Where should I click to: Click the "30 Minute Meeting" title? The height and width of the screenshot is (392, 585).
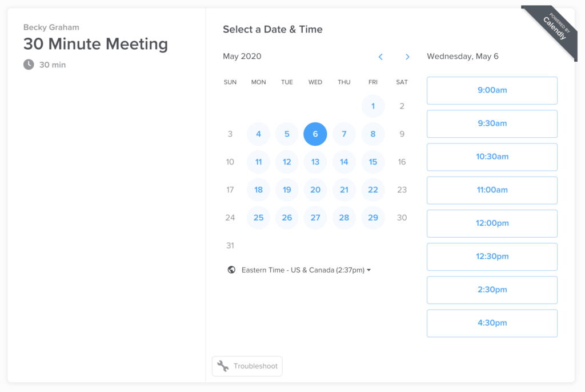click(x=95, y=44)
